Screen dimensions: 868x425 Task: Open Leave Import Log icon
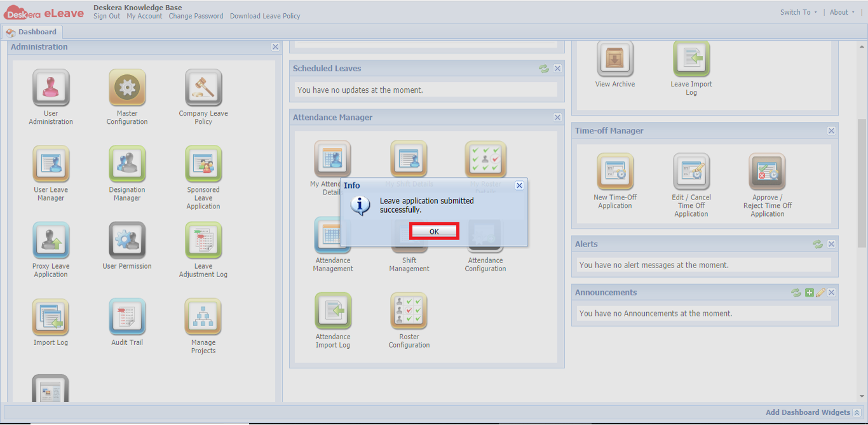tap(691, 58)
